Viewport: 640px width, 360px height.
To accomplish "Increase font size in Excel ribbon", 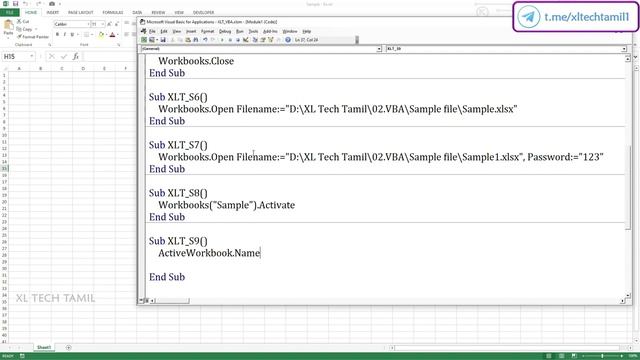I will point(109,24).
